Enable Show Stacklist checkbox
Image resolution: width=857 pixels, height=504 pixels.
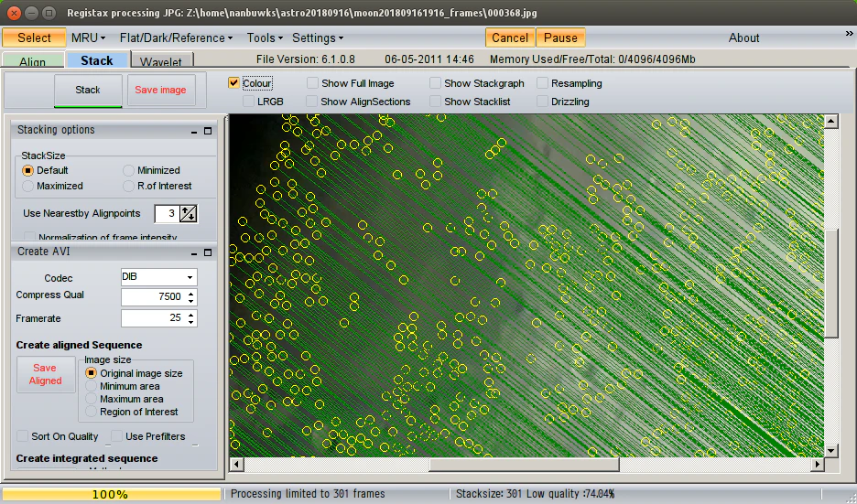click(435, 102)
